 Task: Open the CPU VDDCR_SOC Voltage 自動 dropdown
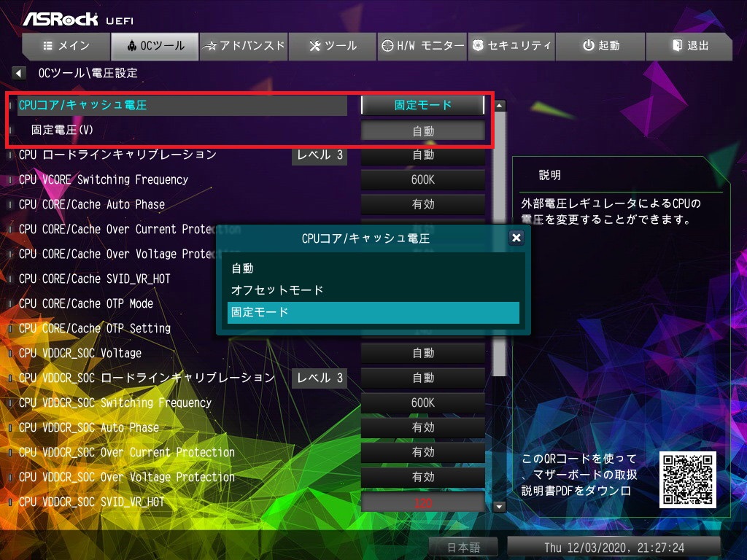[x=422, y=354]
